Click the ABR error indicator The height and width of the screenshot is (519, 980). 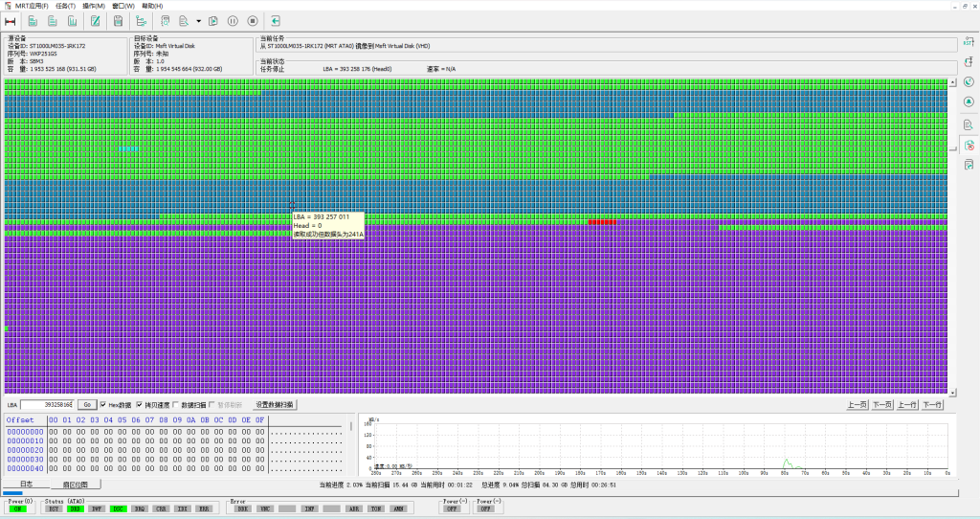(x=354, y=508)
